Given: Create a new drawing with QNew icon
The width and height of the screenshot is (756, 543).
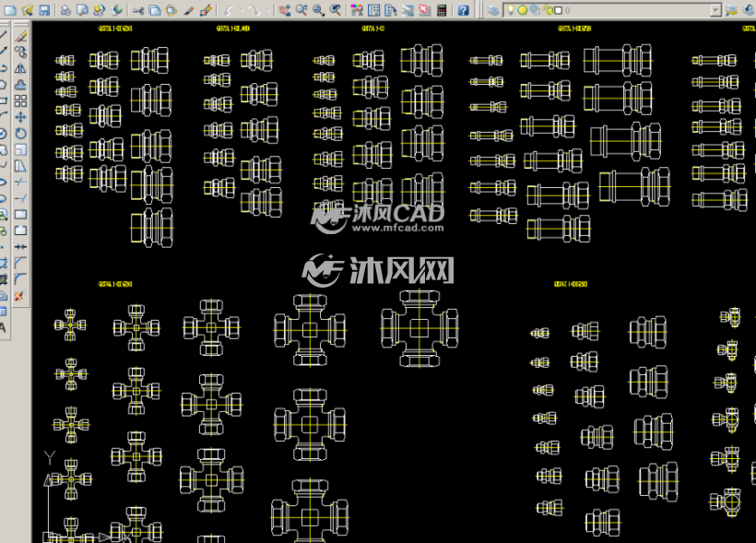Looking at the screenshot, I should pos(10,9).
